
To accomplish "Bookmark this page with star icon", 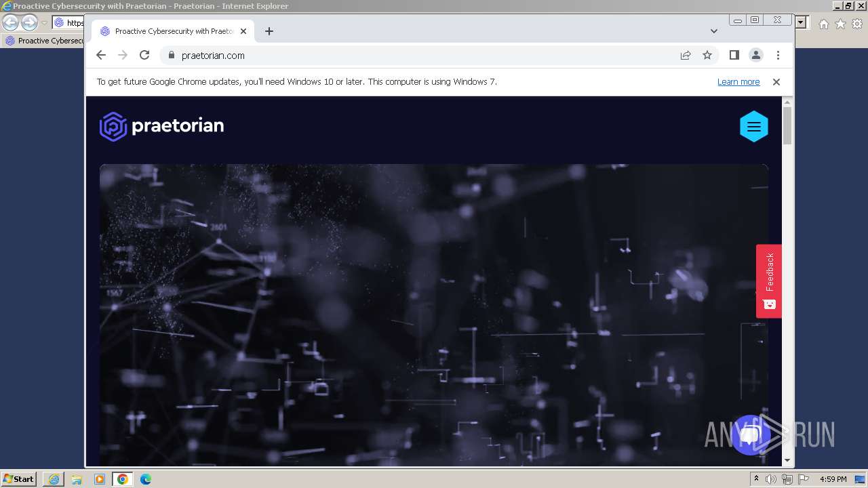I will pyautogui.click(x=707, y=56).
